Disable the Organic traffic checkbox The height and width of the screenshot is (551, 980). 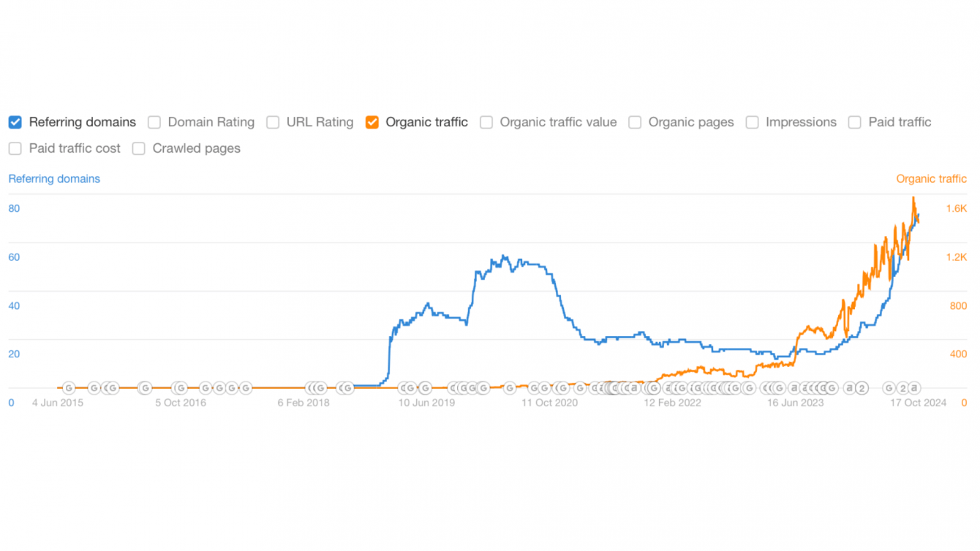pos(372,122)
